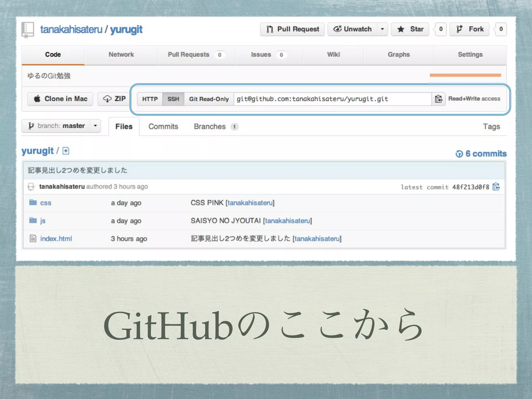The image size is (532, 399).
Task: Select SSH clone protocol
Action: click(173, 99)
